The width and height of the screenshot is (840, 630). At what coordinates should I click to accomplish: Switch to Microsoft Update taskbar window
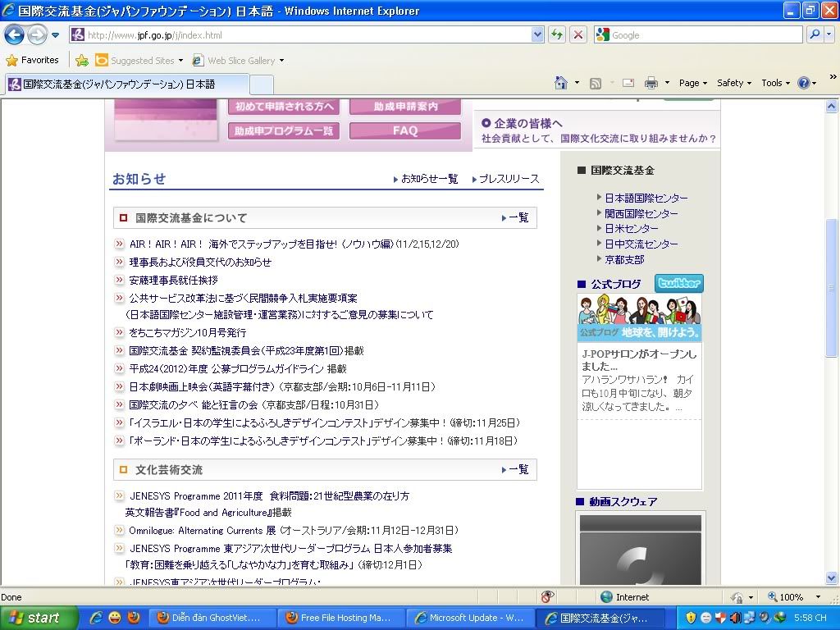pyautogui.click(x=470, y=618)
